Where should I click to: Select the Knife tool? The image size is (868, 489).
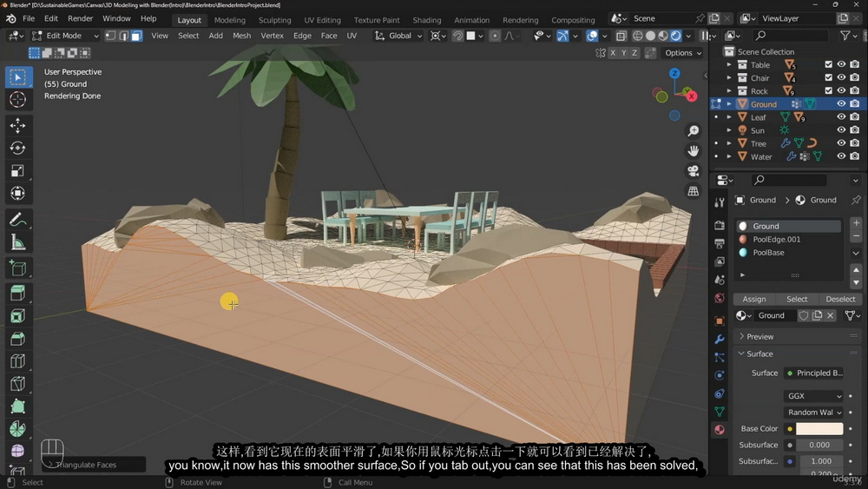tap(17, 384)
